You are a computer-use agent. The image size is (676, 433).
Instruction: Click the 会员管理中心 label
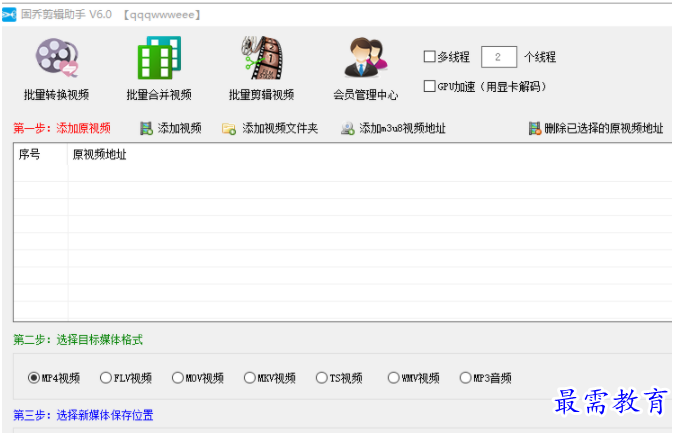click(x=366, y=95)
